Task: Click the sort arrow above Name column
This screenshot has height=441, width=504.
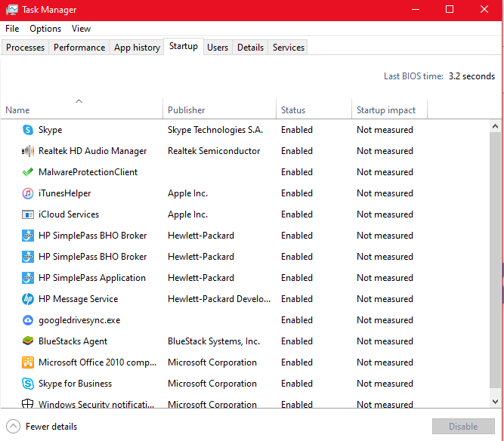Action: (x=79, y=101)
